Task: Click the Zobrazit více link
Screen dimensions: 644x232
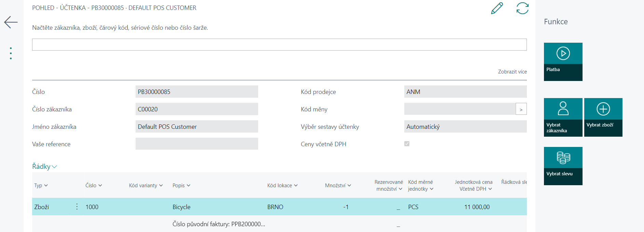Action: click(x=512, y=72)
